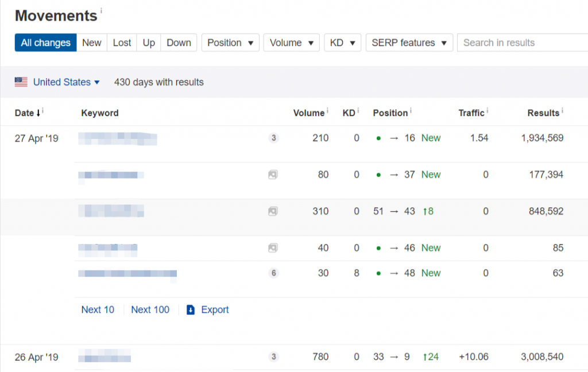Load the Next 10 results
The image size is (588, 372).
(x=98, y=310)
